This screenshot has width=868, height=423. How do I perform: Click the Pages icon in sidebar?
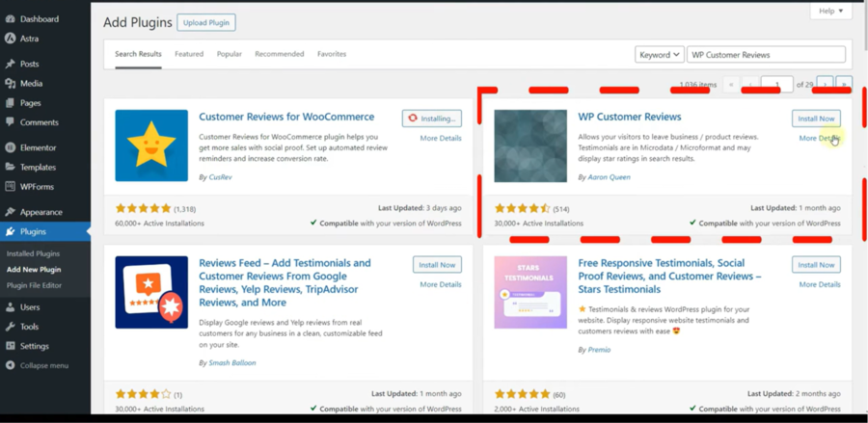[x=10, y=103]
